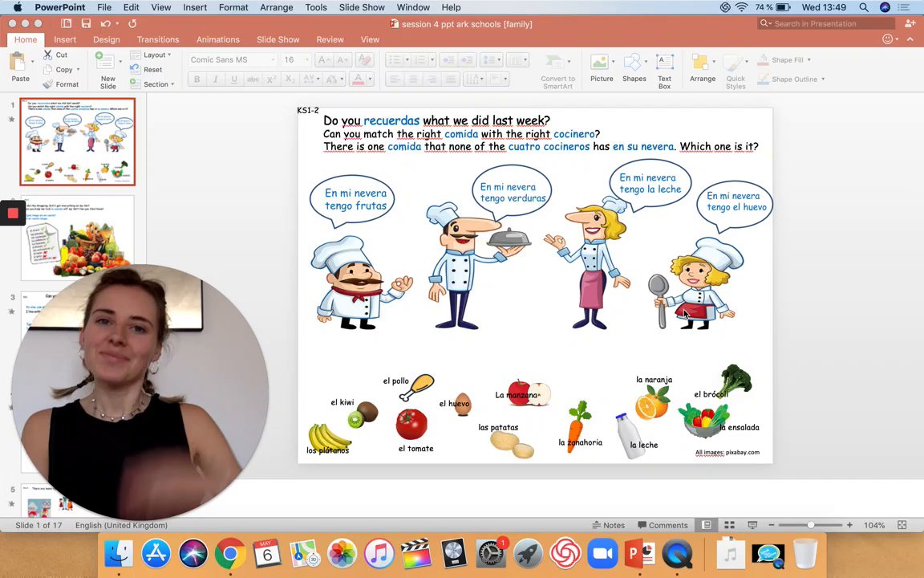Increase font size with the larger A
Screen dimensions: 924x578
[x=323, y=59]
